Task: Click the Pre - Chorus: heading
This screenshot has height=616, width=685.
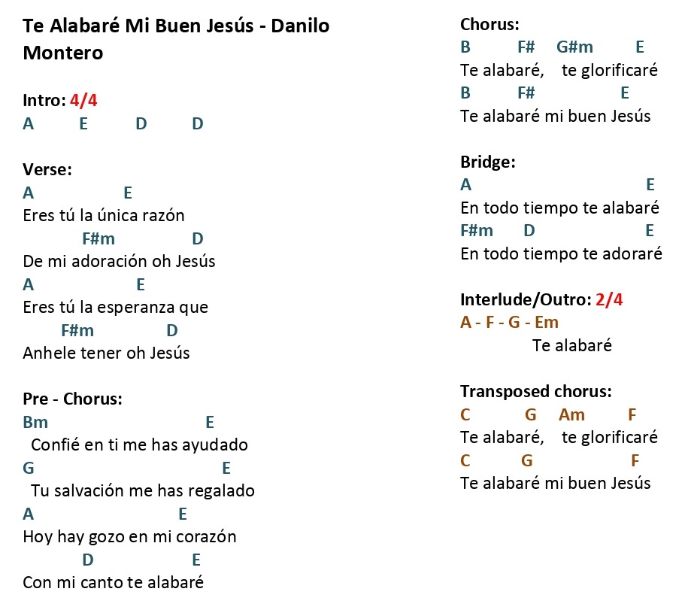Action: pos(72,399)
